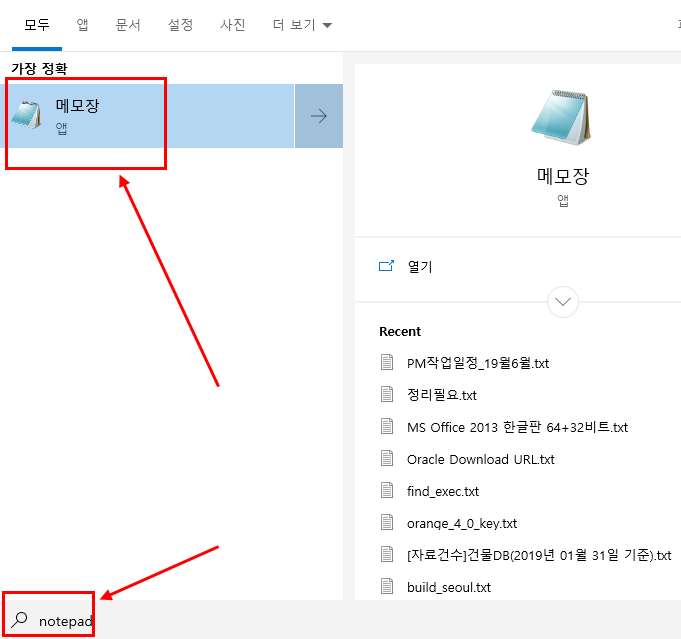Open [자료건수]건물DB(2019년 01월 31일 기준).txt

click(539, 555)
